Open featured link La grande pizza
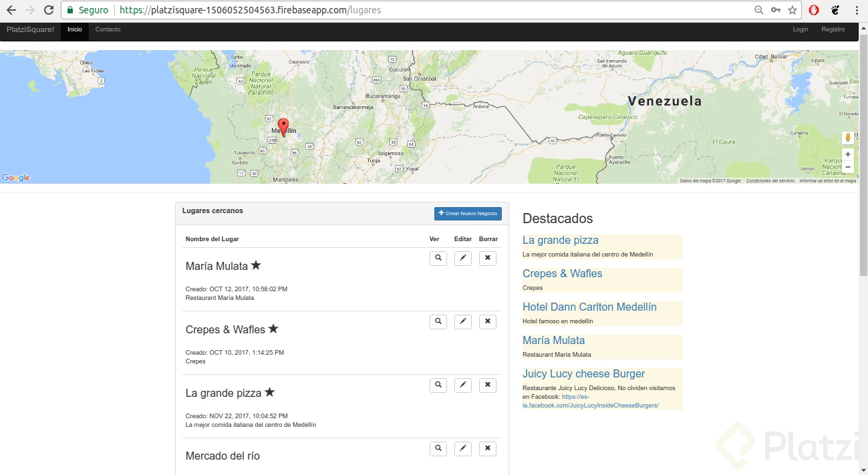 click(x=561, y=241)
